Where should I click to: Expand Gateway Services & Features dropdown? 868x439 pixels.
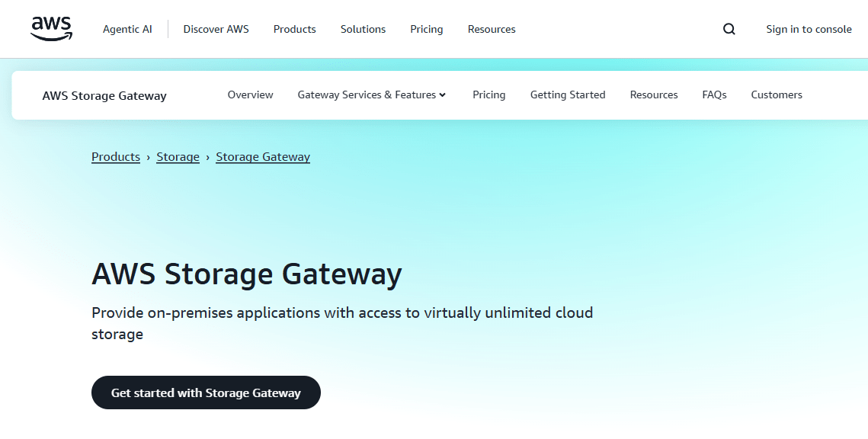372,95
